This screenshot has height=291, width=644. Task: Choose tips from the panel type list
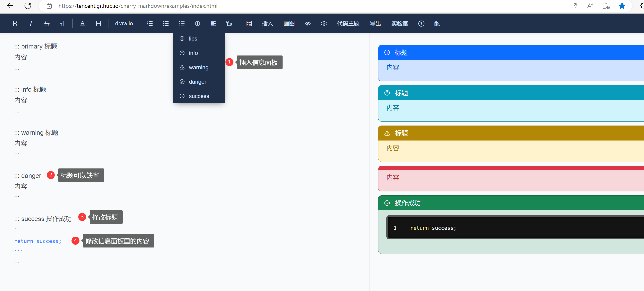pyautogui.click(x=193, y=39)
